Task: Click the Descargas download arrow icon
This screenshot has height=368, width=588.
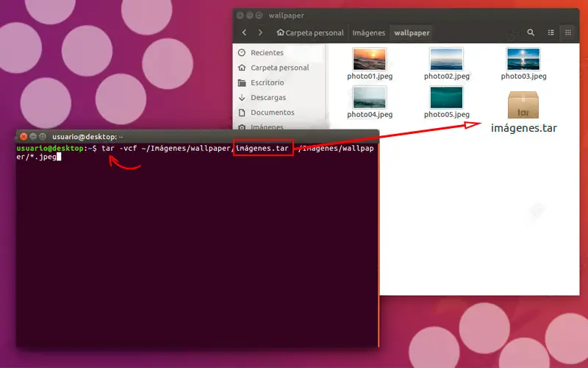Action: pos(242,98)
